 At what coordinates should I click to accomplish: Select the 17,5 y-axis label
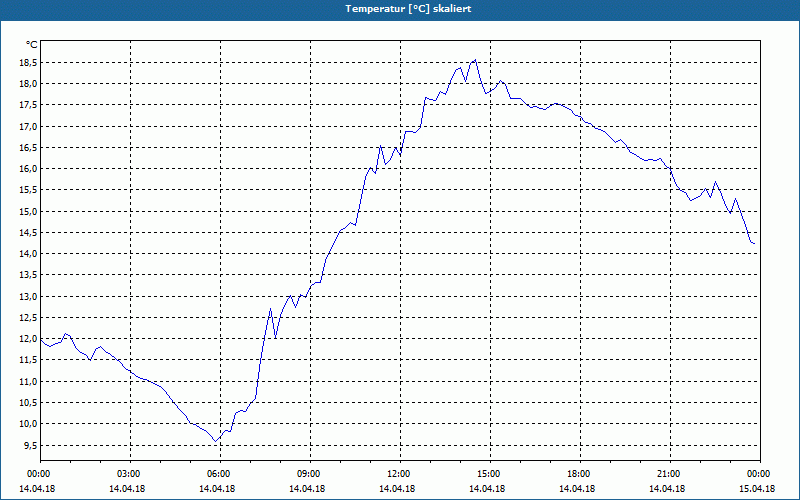tap(29, 105)
